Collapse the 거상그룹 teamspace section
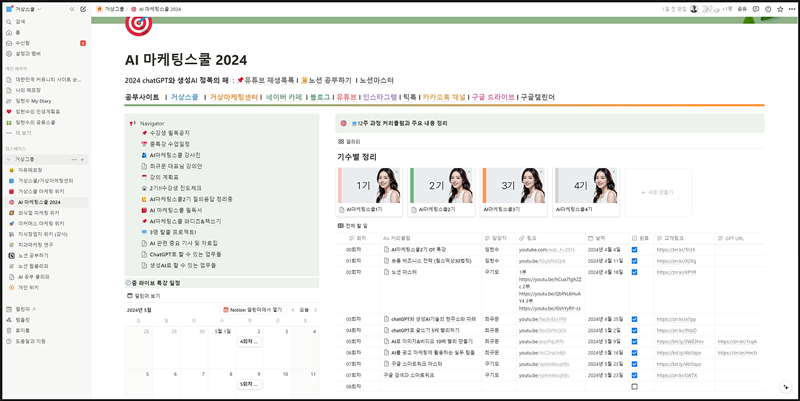Image resolution: width=800 pixels, height=401 pixels. click(x=7, y=159)
